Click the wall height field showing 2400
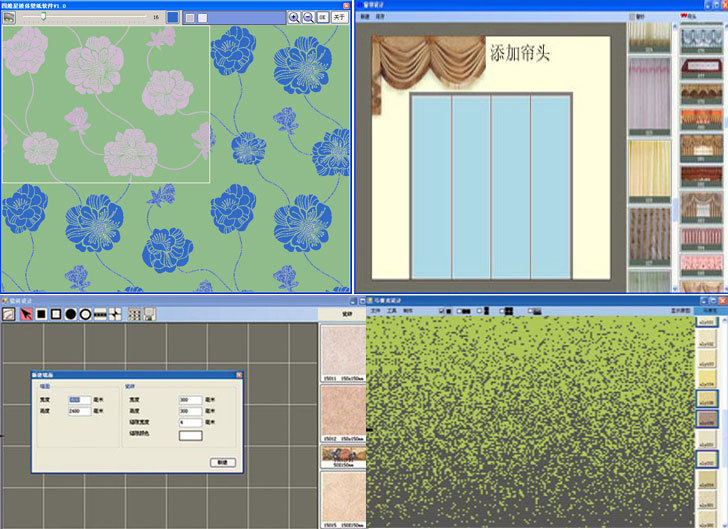This screenshot has height=529, width=728. click(79, 410)
